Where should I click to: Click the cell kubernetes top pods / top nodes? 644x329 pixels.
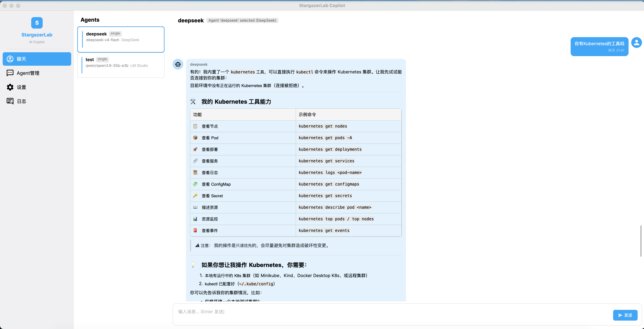point(349,219)
